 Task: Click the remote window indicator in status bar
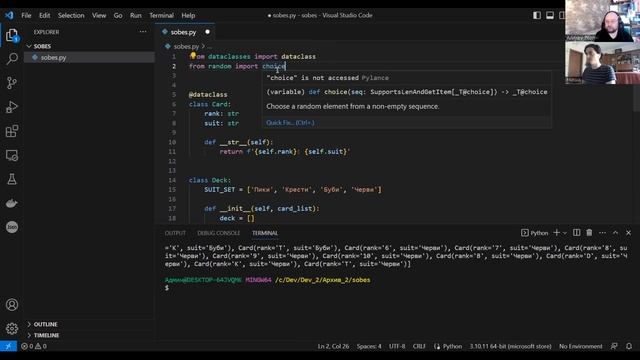[x=8, y=346]
